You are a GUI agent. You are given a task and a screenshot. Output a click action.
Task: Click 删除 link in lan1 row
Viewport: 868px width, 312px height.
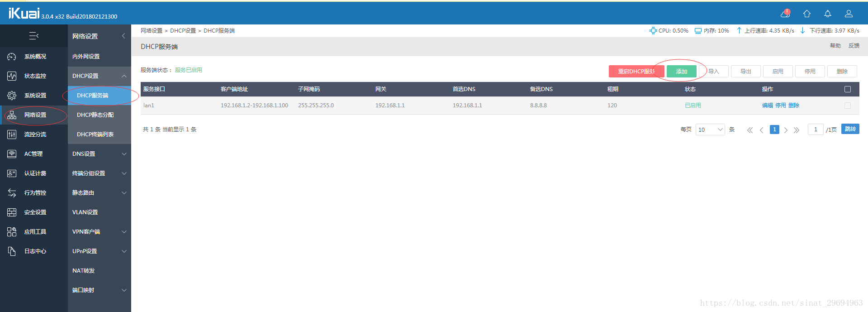pos(794,106)
